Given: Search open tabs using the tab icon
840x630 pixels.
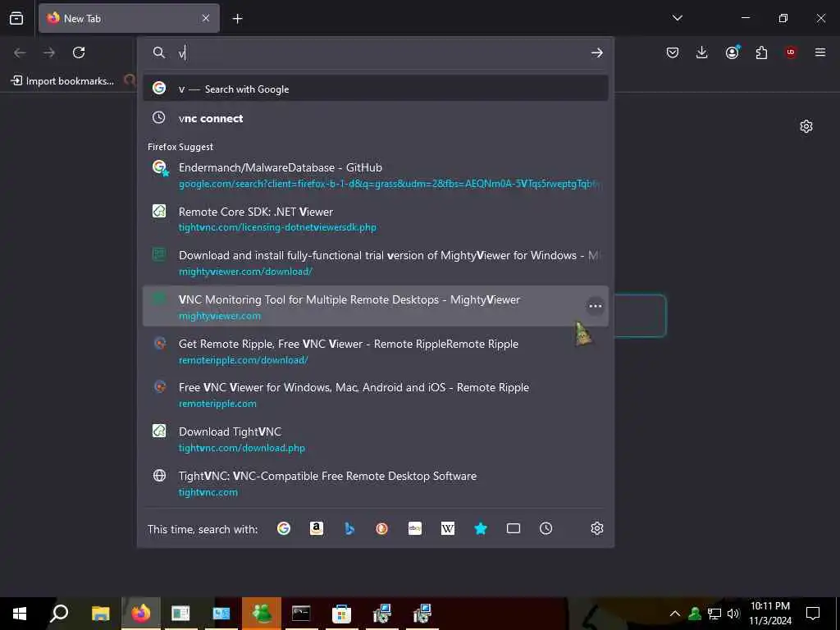Looking at the screenshot, I should (x=514, y=529).
